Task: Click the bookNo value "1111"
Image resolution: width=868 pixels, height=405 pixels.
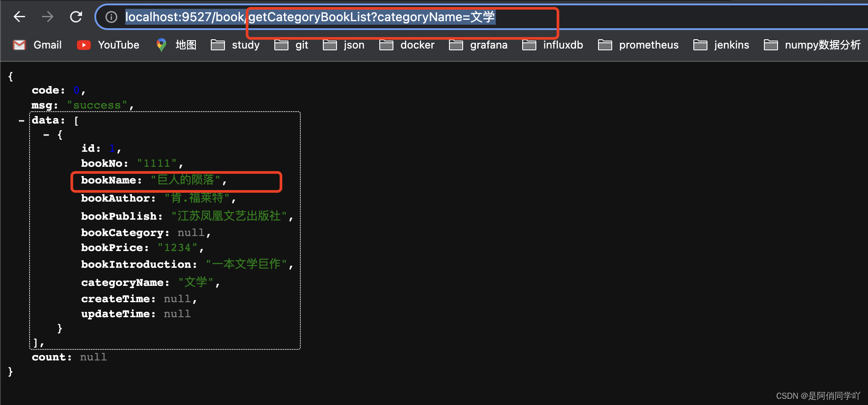Action: click(157, 163)
